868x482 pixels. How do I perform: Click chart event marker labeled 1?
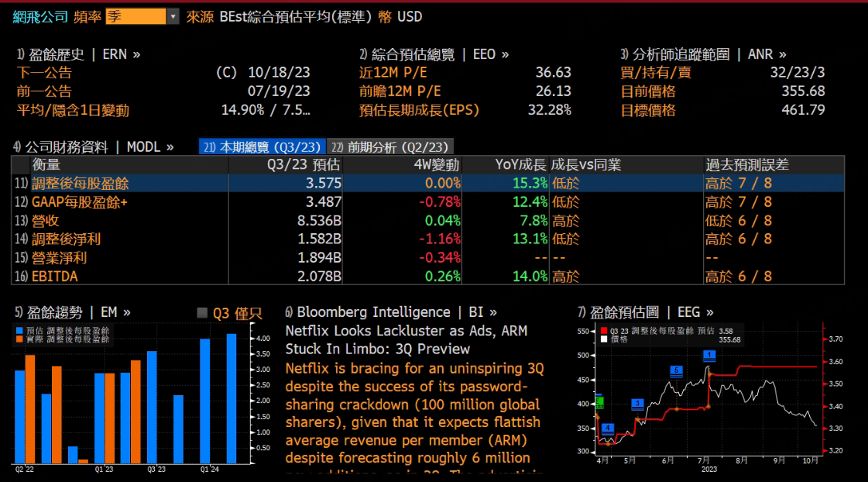[709, 355]
